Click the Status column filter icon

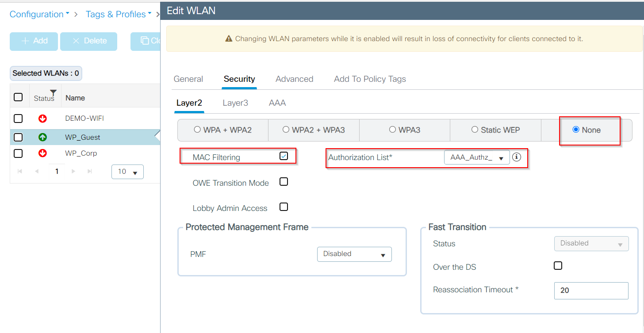(53, 92)
